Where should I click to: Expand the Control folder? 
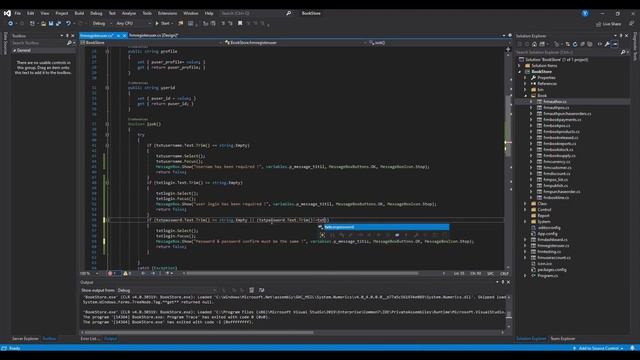525,209
